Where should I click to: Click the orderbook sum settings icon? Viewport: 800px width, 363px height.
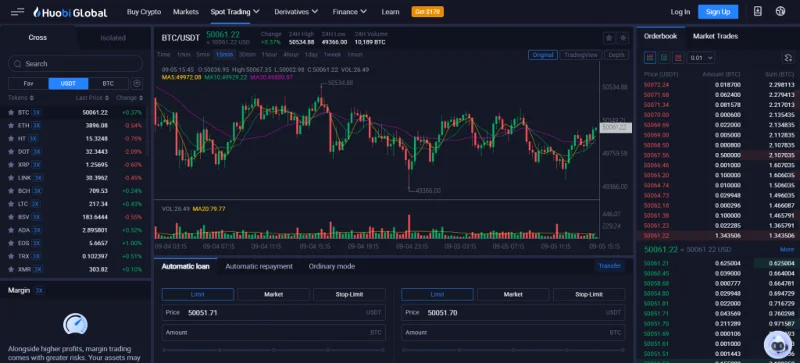788,58
